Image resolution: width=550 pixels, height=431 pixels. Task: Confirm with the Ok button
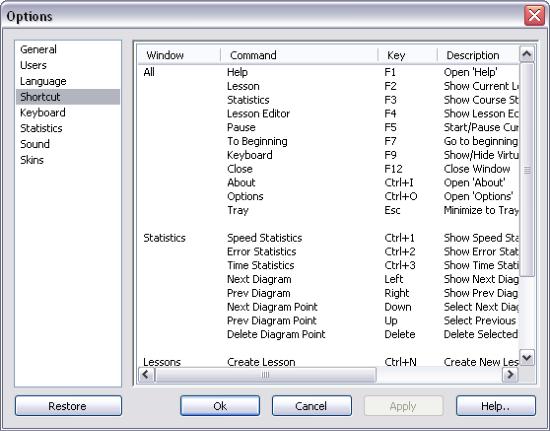point(220,406)
